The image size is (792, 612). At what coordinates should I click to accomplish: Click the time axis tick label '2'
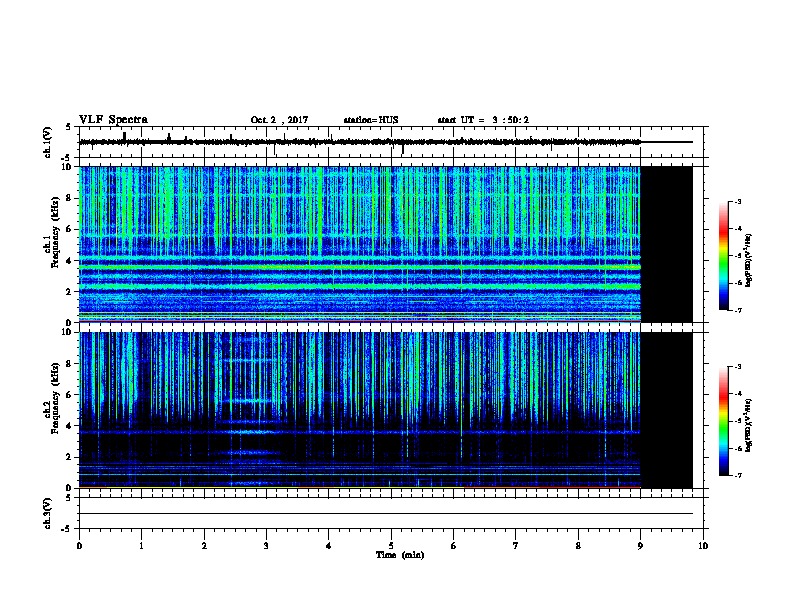coord(204,546)
